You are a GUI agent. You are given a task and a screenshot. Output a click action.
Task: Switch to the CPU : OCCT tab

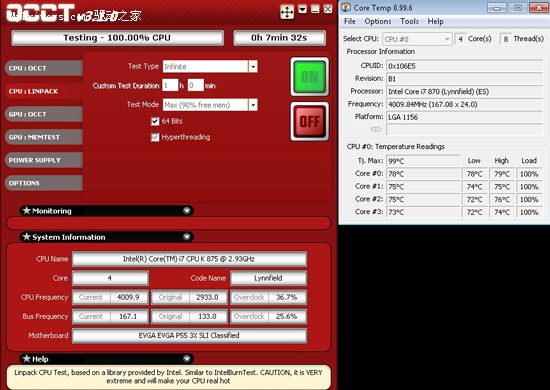(x=44, y=68)
